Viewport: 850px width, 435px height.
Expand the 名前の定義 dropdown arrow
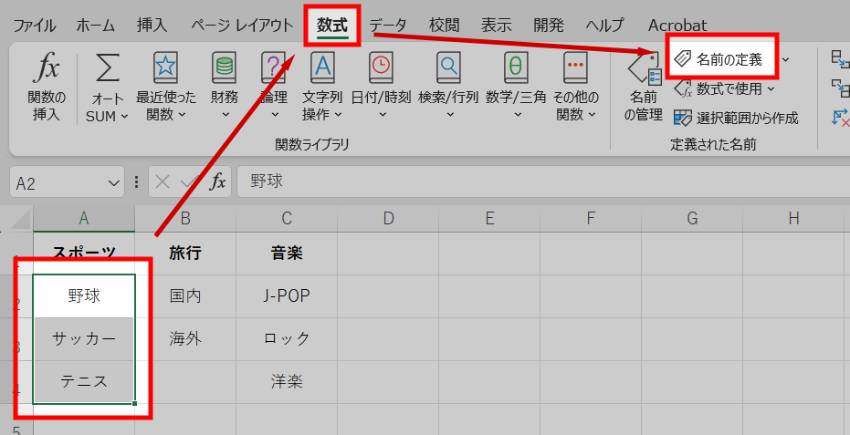785,59
